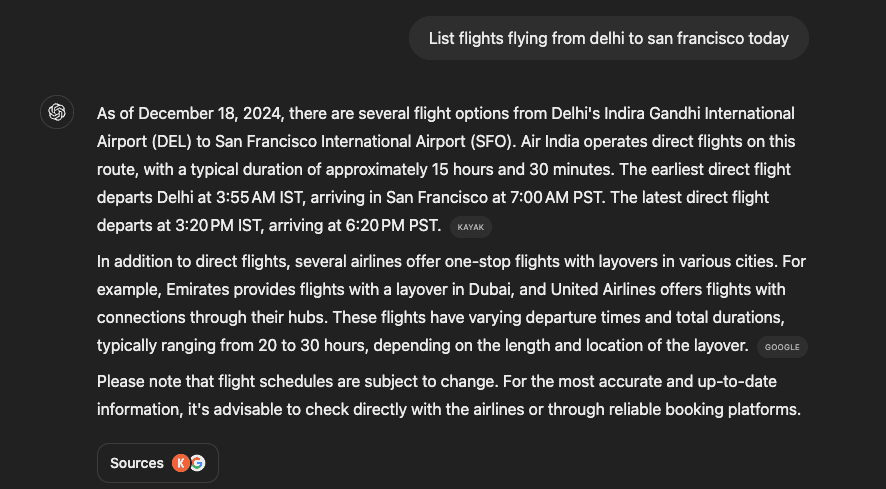886x489 pixels.
Task: Click the paragraph starting Please note that flight
Action: point(449,395)
